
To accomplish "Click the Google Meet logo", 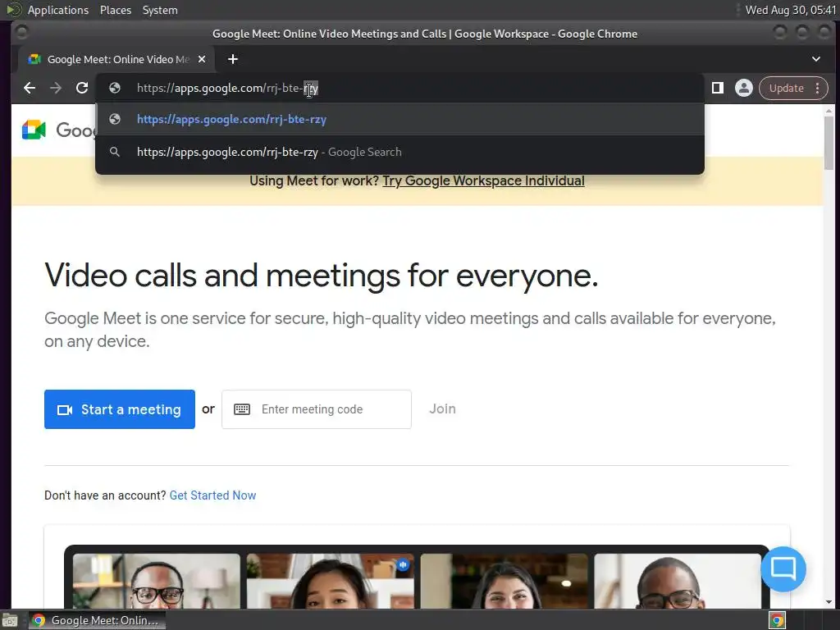I will (33, 130).
